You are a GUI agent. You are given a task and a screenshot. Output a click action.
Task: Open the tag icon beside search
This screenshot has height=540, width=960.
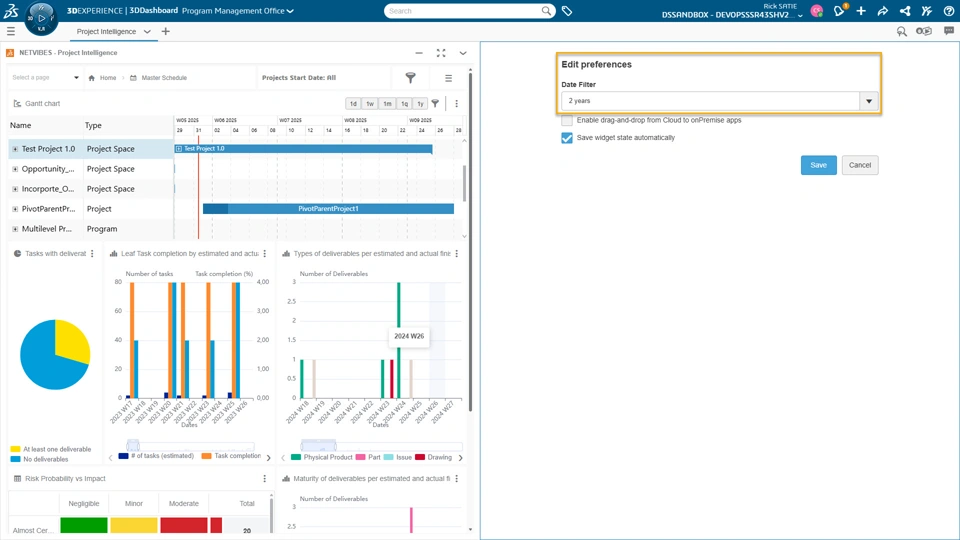(567, 11)
